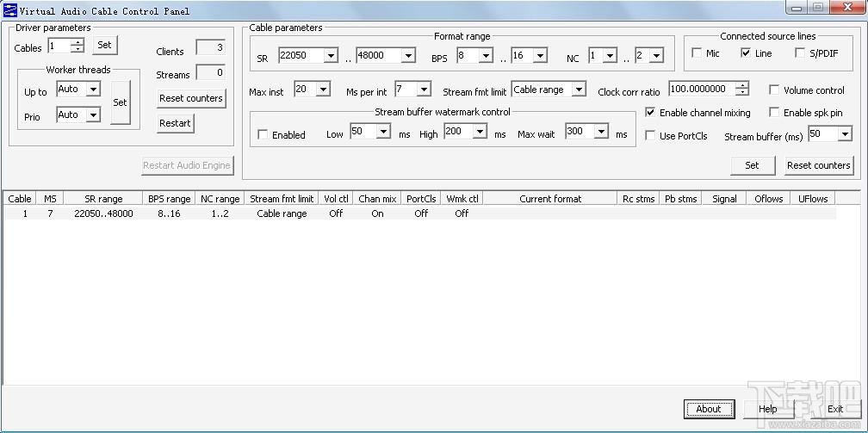Screen dimensions: 868x433
Task: Check the Use PortCls option
Action: (x=650, y=136)
